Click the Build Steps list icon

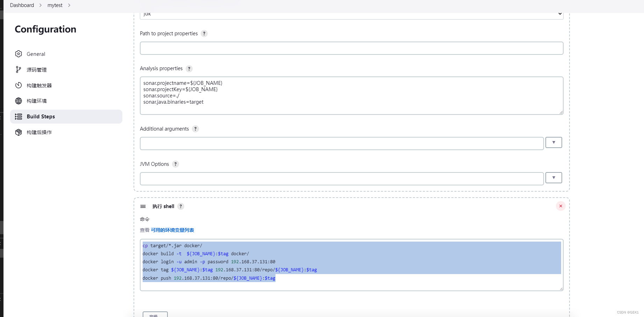coord(19,117)
